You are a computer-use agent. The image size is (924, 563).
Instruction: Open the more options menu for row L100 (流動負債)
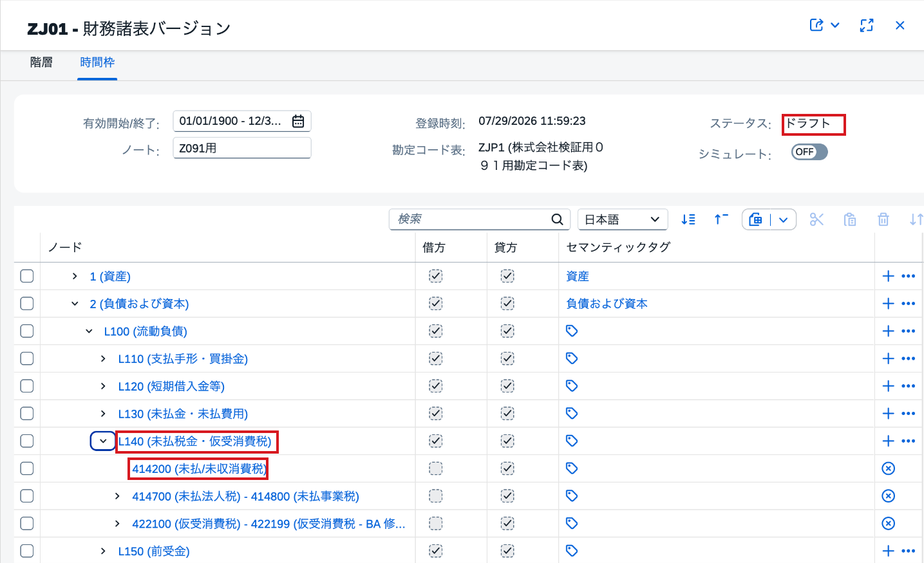coord(909,331)
